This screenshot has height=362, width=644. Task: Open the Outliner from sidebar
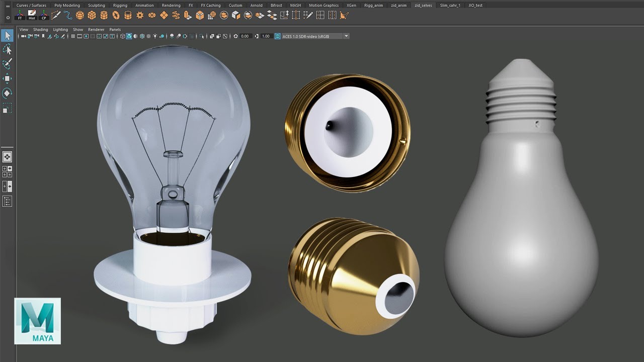pos(7,202)
